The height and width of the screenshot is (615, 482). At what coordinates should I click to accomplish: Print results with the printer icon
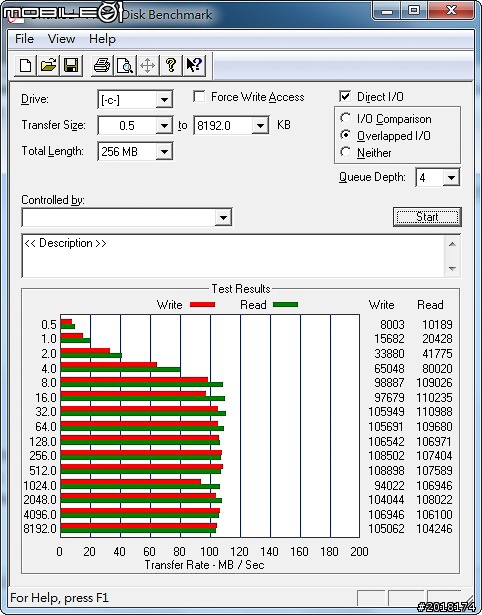[x=102, y=65]
